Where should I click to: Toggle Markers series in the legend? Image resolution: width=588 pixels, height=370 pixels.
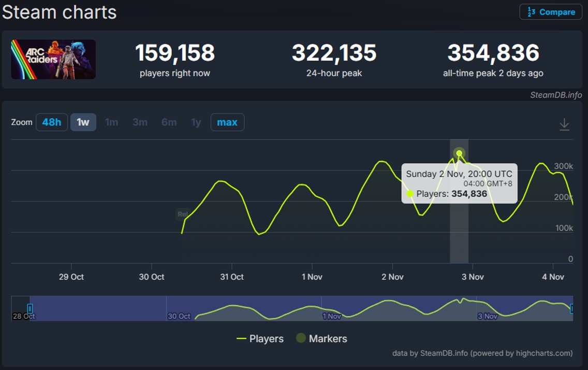pos(321,338)
